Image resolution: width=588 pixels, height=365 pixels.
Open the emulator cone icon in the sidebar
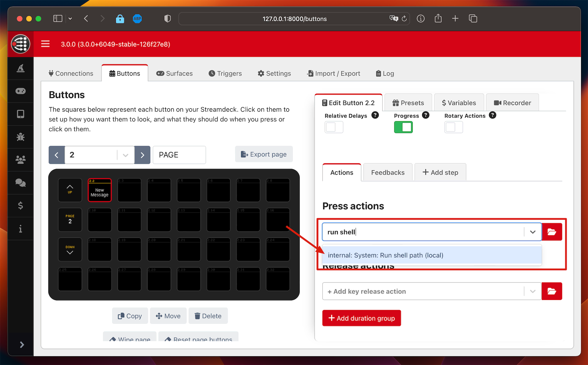tap(21, 68)
